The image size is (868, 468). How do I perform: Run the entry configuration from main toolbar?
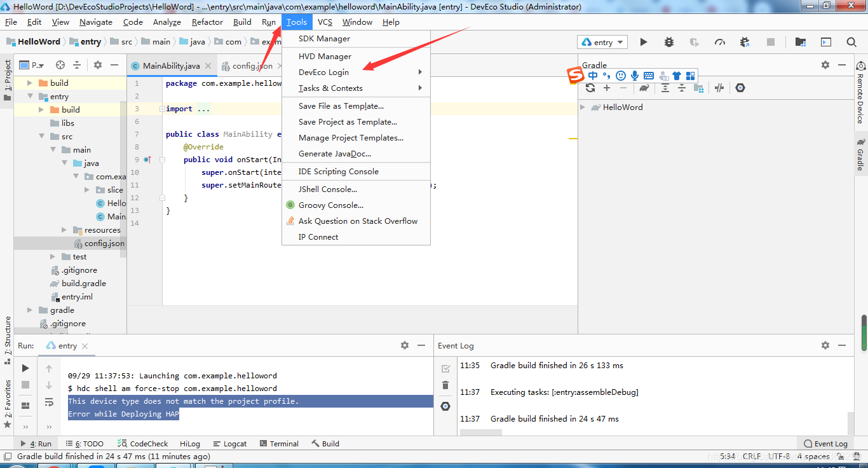click(x=644, y=42)
